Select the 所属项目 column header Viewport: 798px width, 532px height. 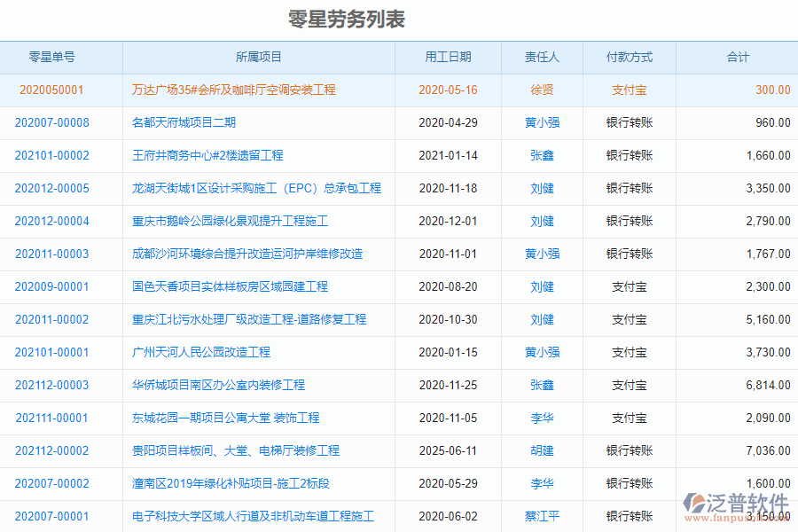coord(259,57)
